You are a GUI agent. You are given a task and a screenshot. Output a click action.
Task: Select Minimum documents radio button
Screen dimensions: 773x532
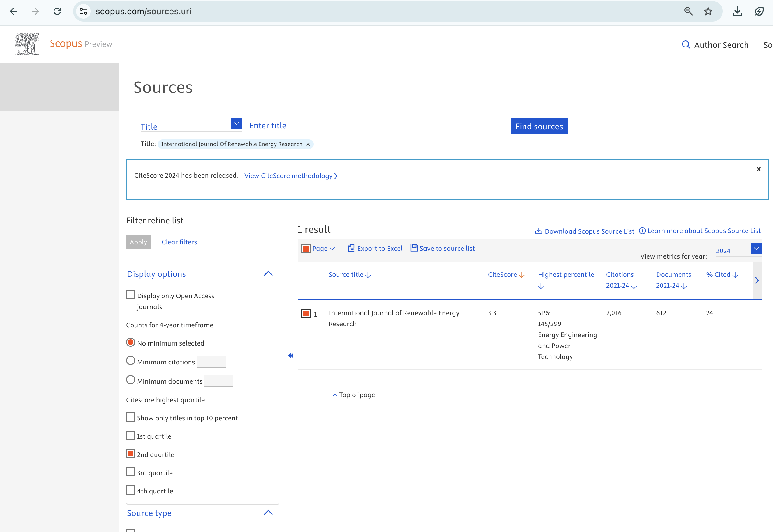tap(130, 380)
